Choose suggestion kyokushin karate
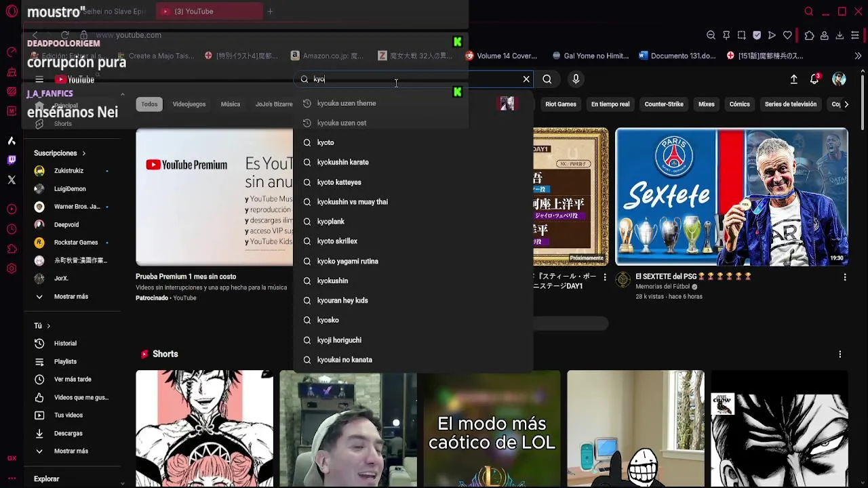Viewport: 868px width, 488px height. pos(414,163)
